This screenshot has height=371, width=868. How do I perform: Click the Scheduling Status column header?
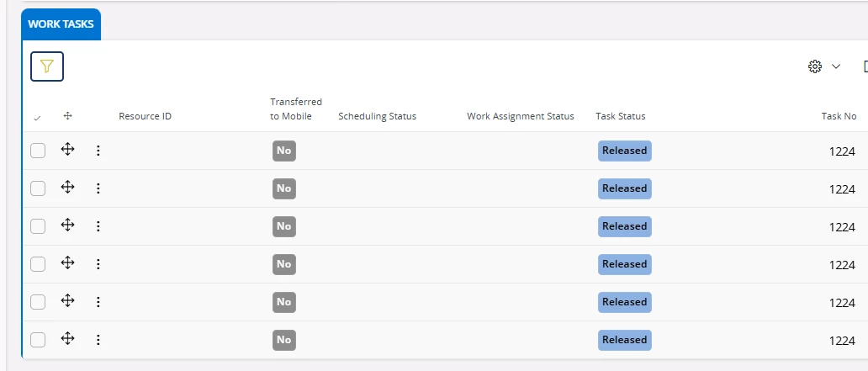click(377, 116)
